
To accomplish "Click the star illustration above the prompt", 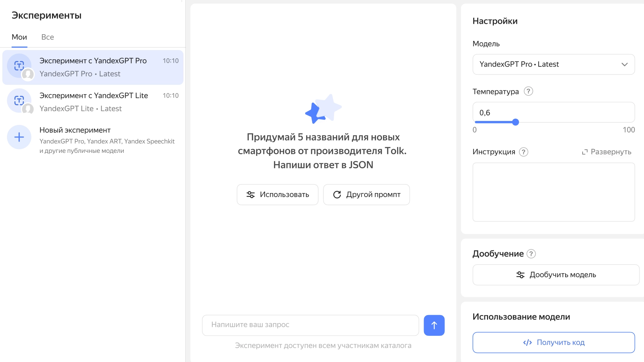I will click(x=323, y=109).
